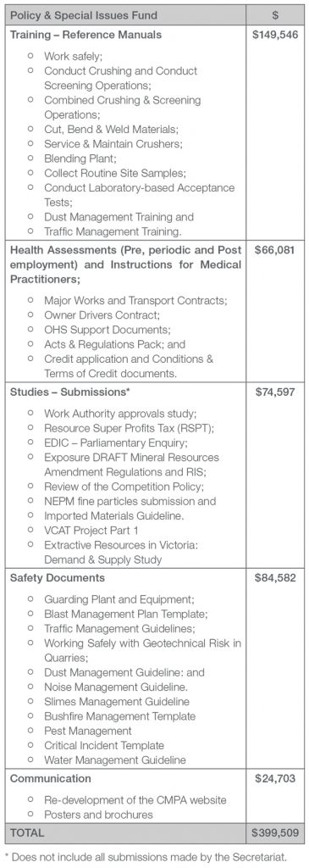Click the $149,546 amount

[x=275, y=35]
